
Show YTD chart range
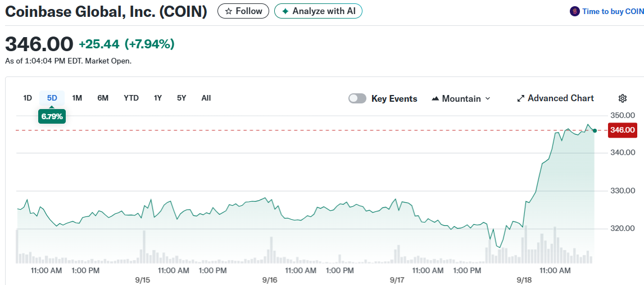click(131, 98)
